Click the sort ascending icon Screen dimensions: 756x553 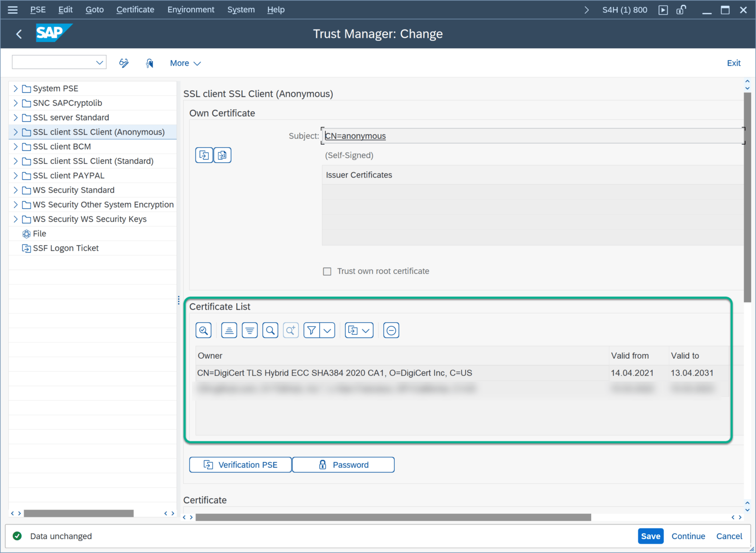pos(229,330)
